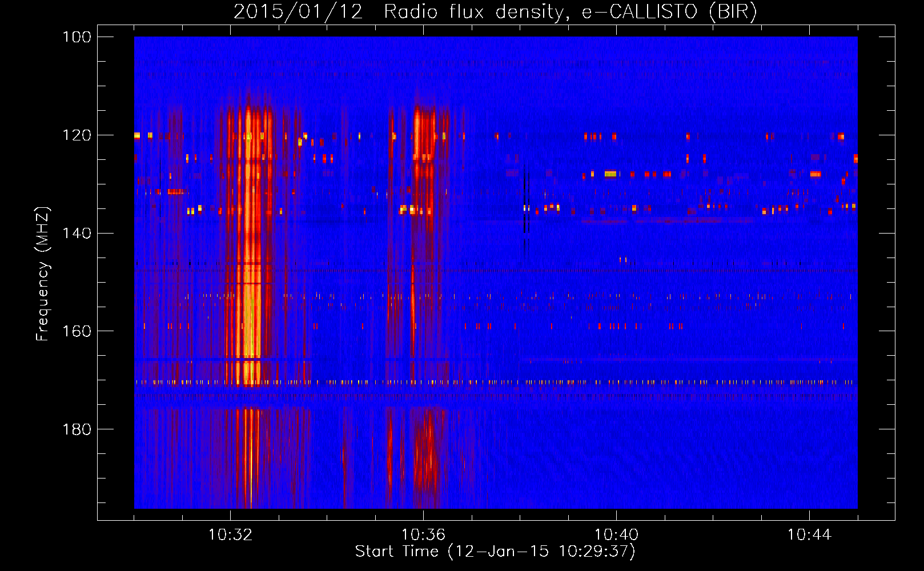Click the 180 frequency tick label

[x=77, y=429]
